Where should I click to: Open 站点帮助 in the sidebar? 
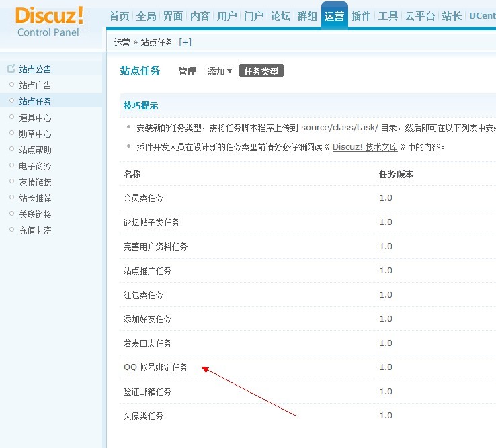[35, 150]
